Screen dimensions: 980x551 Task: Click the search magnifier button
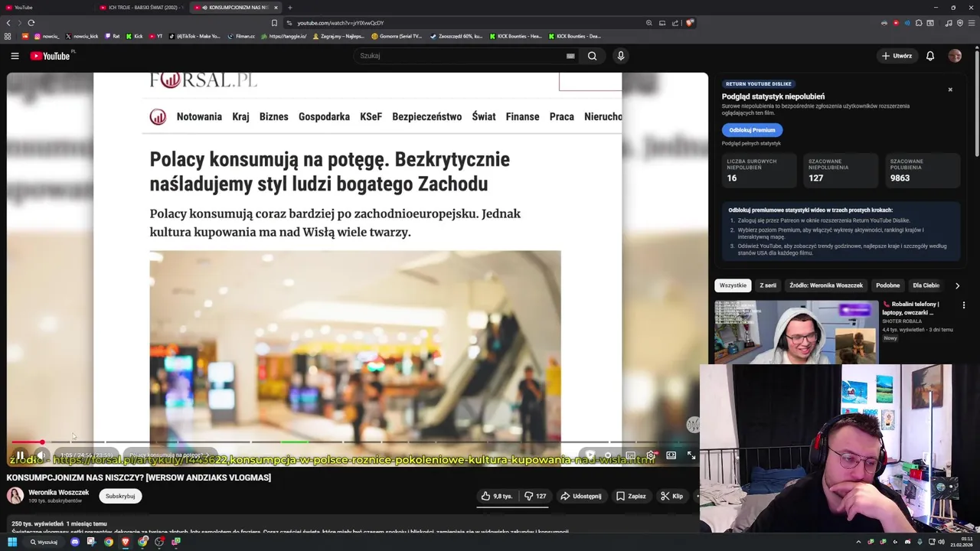(592, 56)
